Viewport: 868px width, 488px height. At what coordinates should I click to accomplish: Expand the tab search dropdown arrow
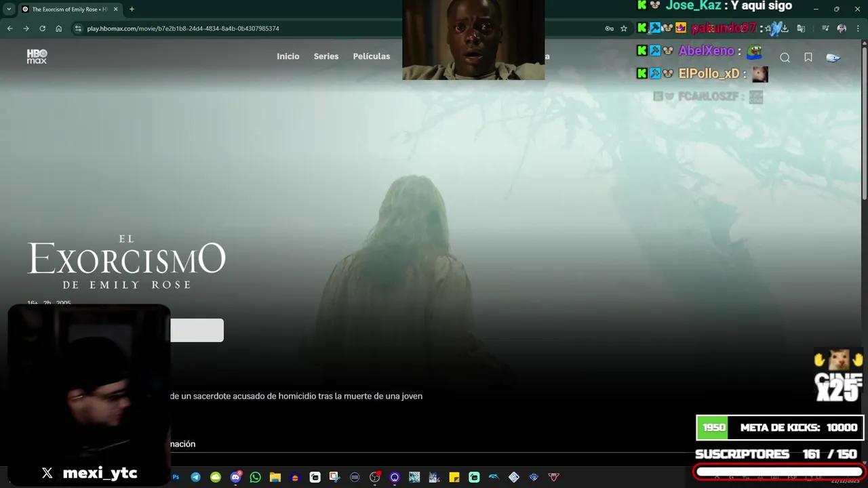(x=9, y=9)
